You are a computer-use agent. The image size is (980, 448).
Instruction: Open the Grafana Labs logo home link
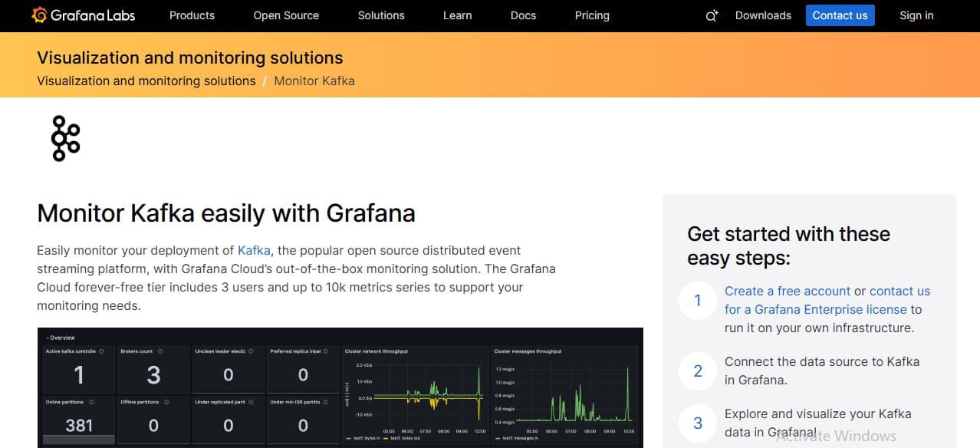coord(84,15)
